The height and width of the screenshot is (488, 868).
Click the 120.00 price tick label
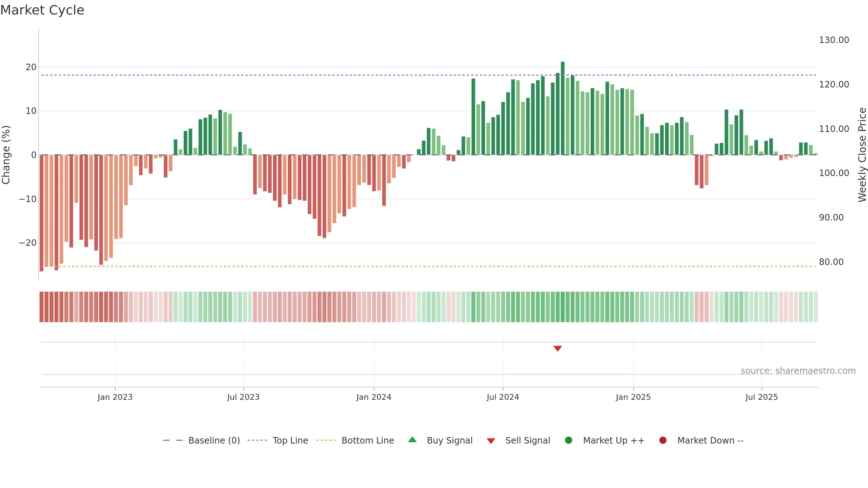coord(834,84)
